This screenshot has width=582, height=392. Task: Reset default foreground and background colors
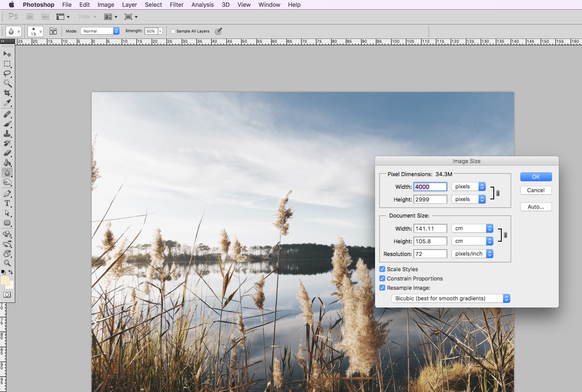pyautogui.click(x=3, y=272)
